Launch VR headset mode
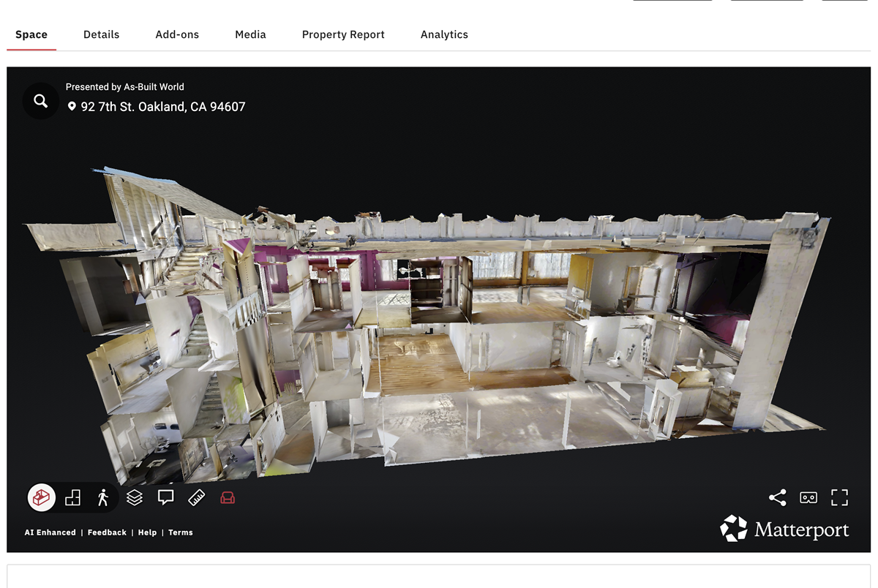The height and width of the screenshot is (588, 878). [x=808, y=498]
